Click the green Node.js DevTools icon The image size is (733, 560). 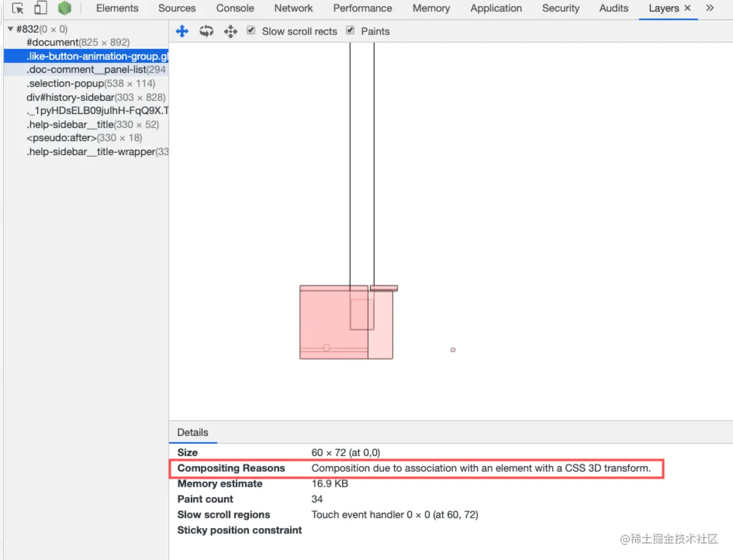click(x=64, y=9)
